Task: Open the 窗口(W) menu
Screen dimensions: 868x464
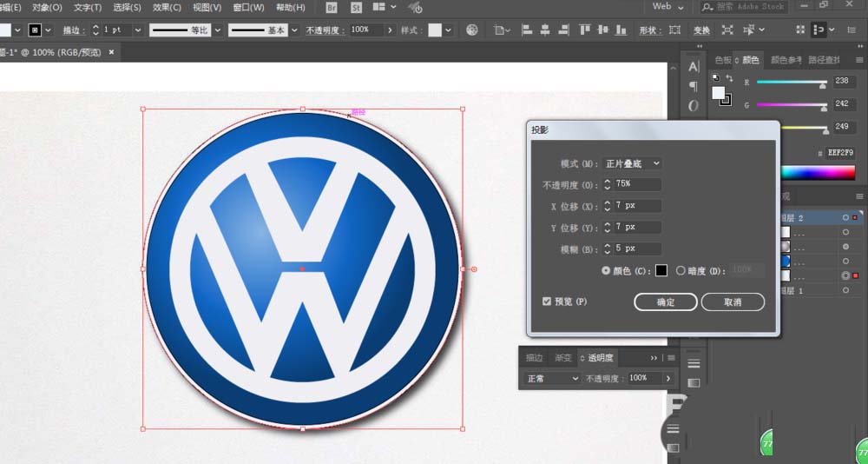Action: (248, 7)
